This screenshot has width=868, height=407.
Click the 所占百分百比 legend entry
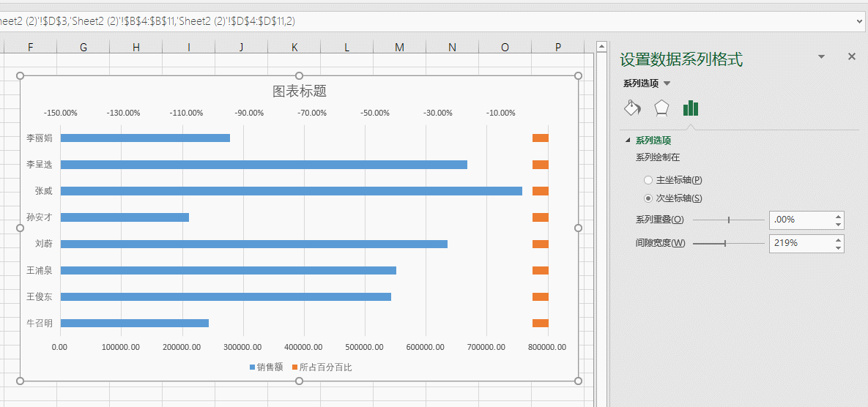(322, 367)
